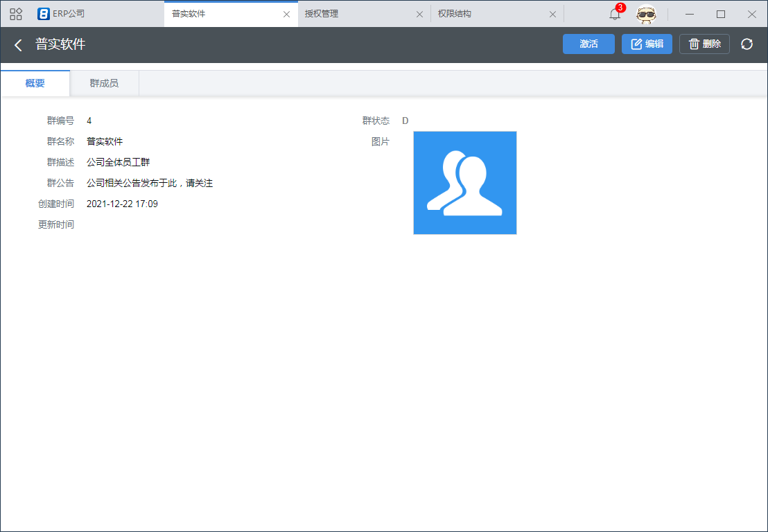Refresh the group details page
Viewport: 768px width, 532px height.
click(x=747, y=44)
